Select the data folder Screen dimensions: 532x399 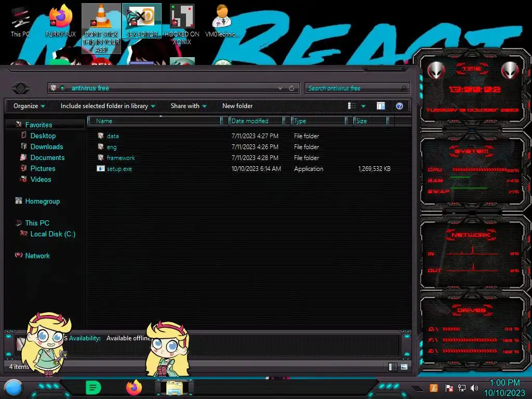click(112, 136)
